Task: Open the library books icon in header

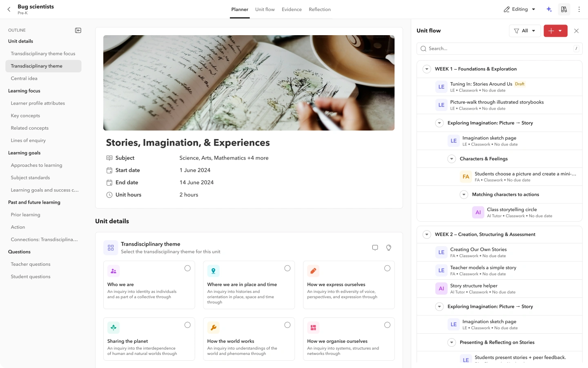Action: pos(564,9)
